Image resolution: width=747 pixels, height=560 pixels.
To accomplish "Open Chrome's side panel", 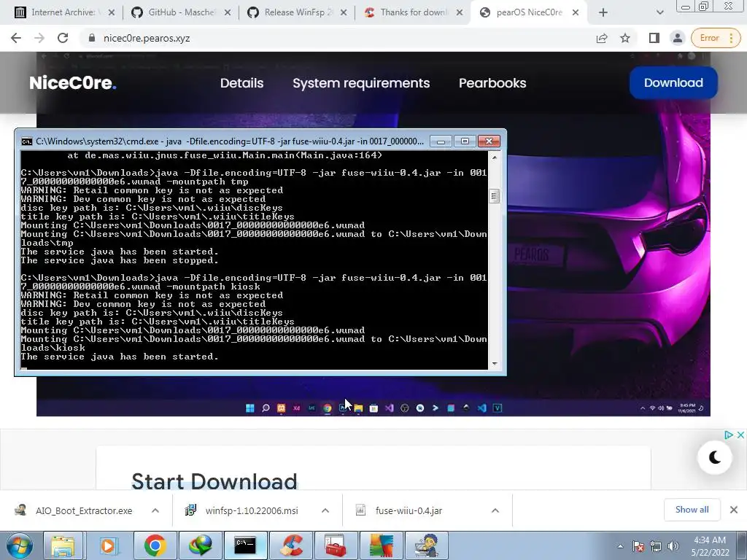I will click(x=654, y=38).
